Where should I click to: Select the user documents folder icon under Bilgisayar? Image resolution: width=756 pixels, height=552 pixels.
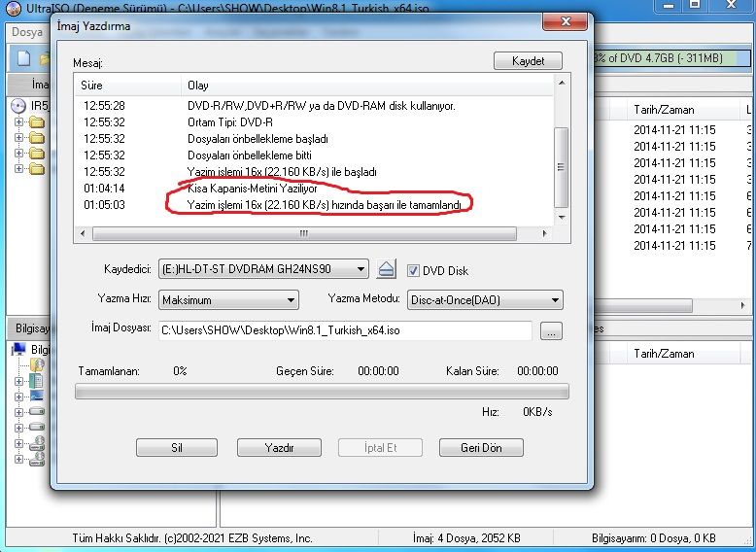pyautogui.click(x=37, y=365)
